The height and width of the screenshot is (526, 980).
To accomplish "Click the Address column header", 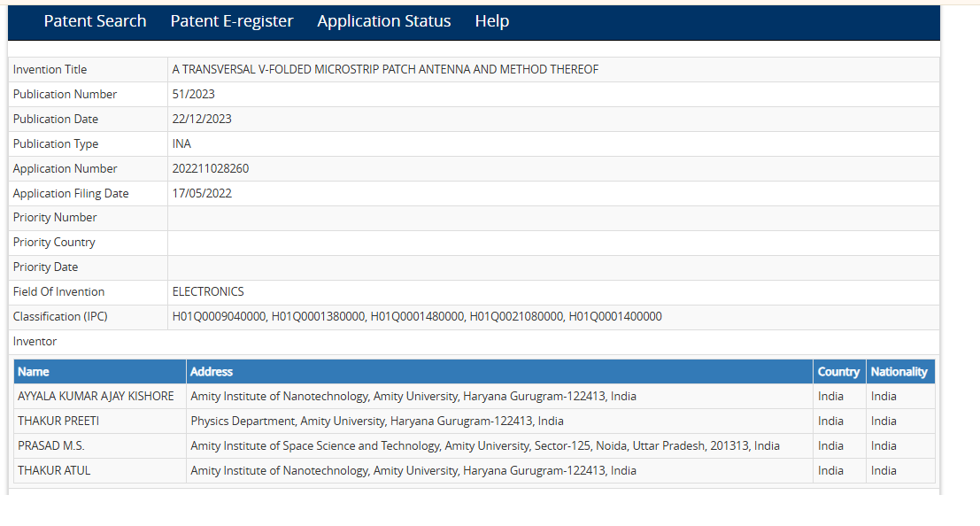I will click(499, 372).
